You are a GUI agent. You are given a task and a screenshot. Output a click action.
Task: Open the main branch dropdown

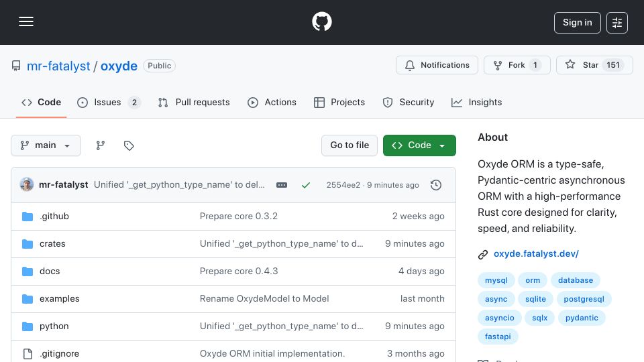[x=46, y=145]
